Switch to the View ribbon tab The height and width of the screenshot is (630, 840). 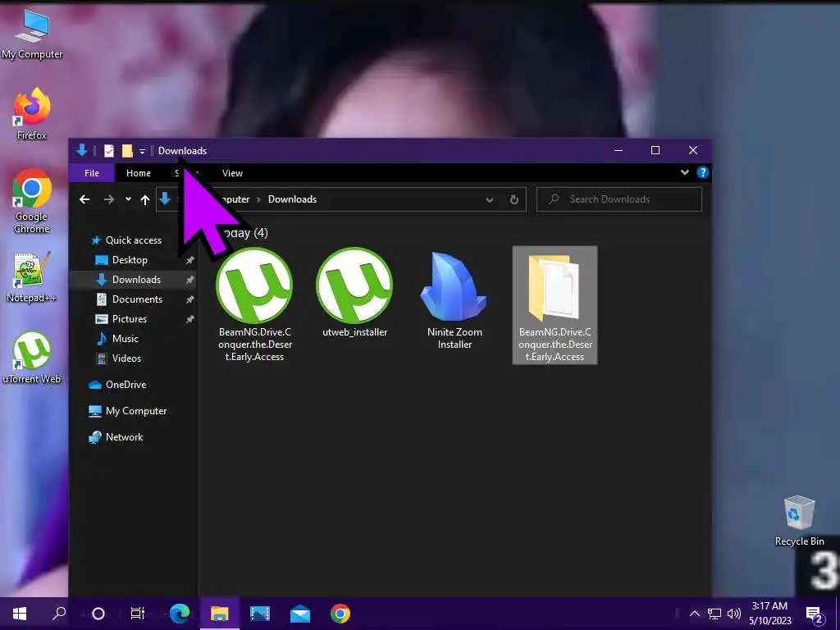tap(232, 173)
